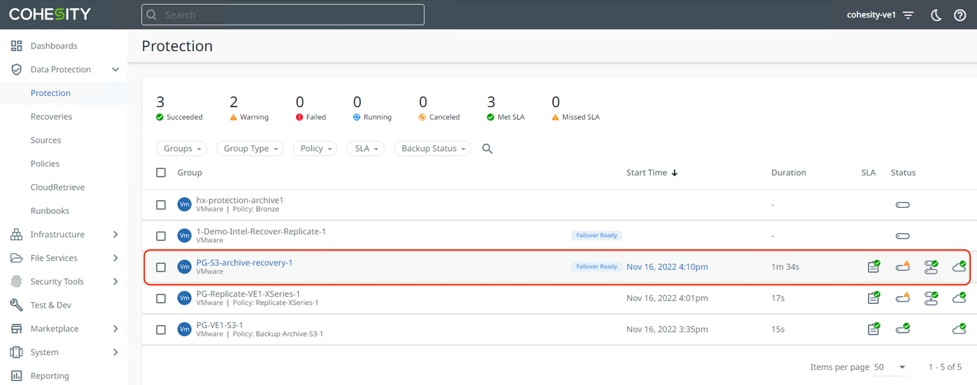
Task: Click backup success icon for PG-VE1-S3-1
Action: click(903, 329)
